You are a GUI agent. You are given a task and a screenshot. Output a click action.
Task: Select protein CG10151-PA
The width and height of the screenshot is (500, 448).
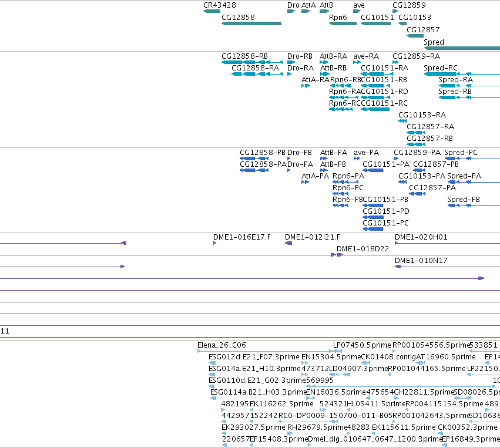(373, 170)
